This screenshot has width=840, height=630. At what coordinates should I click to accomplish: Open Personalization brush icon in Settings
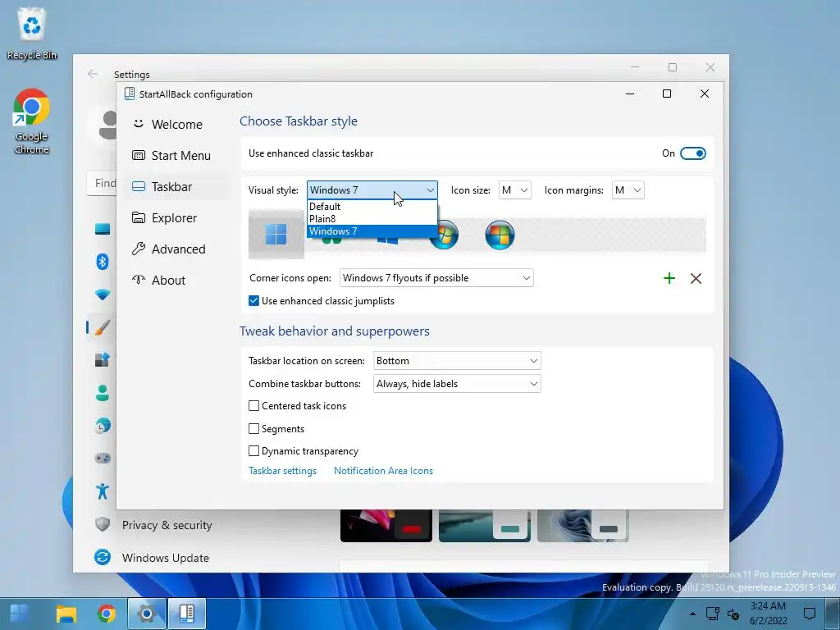[x=103, y=326]
